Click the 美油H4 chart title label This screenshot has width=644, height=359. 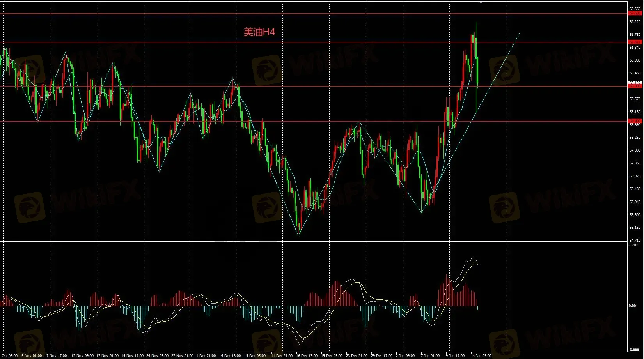tap(259, 32)
